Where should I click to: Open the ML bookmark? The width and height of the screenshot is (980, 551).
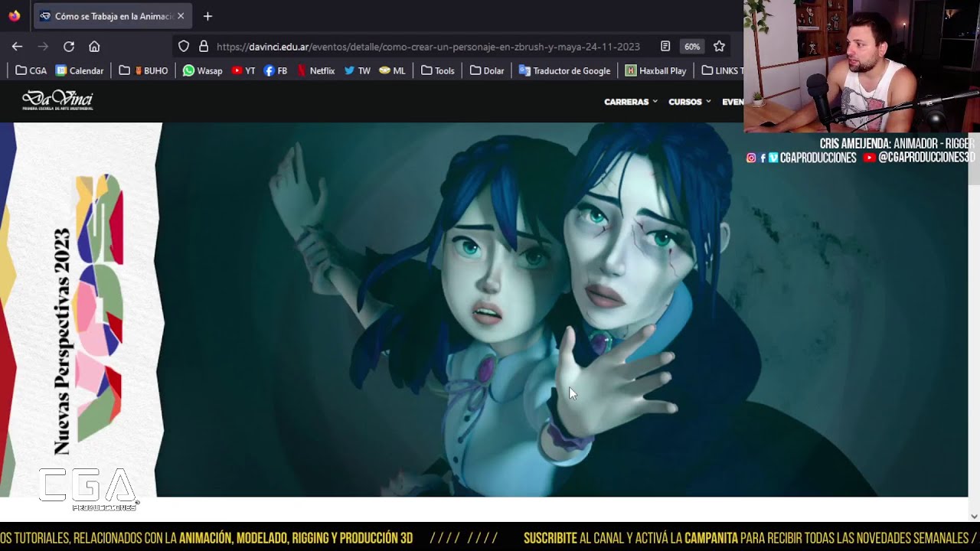(392, 70)
